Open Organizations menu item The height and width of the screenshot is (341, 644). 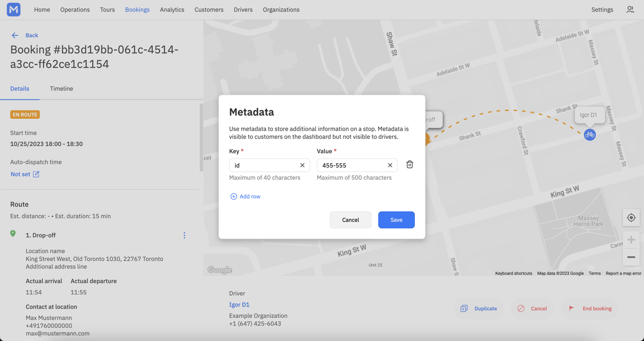pyautogui.click(x=281, y=9)
